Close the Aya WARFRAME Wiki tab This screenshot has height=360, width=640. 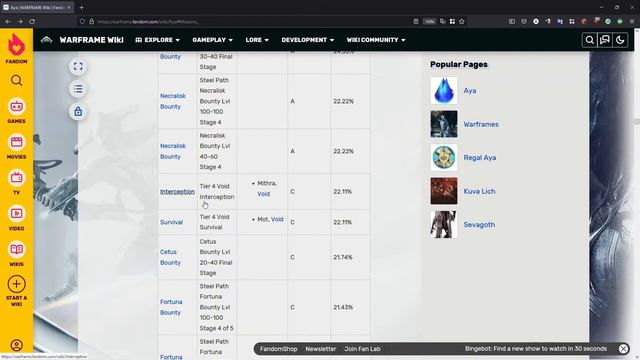coord(69,7)
